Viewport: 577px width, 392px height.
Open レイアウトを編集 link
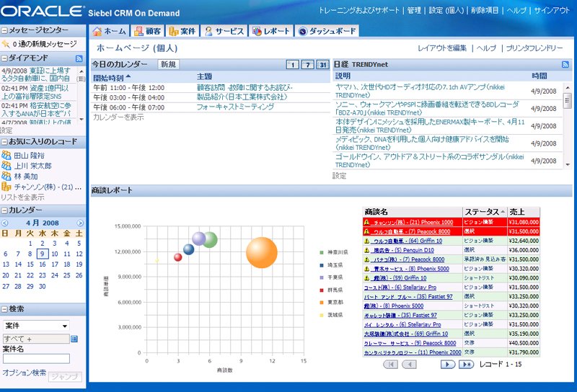click(442, 48)
